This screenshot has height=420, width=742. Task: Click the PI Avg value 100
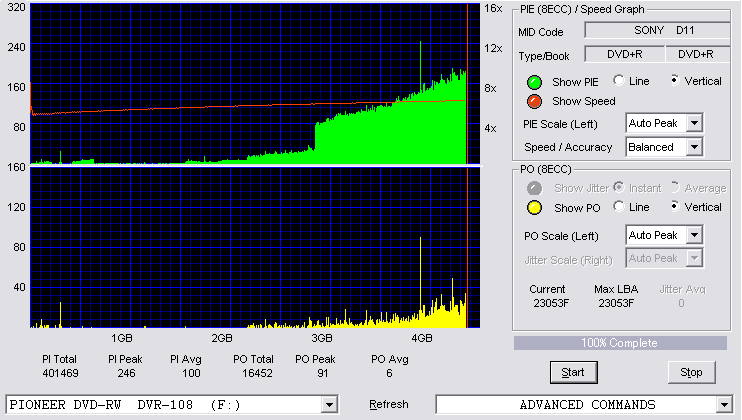pos(191,374)
